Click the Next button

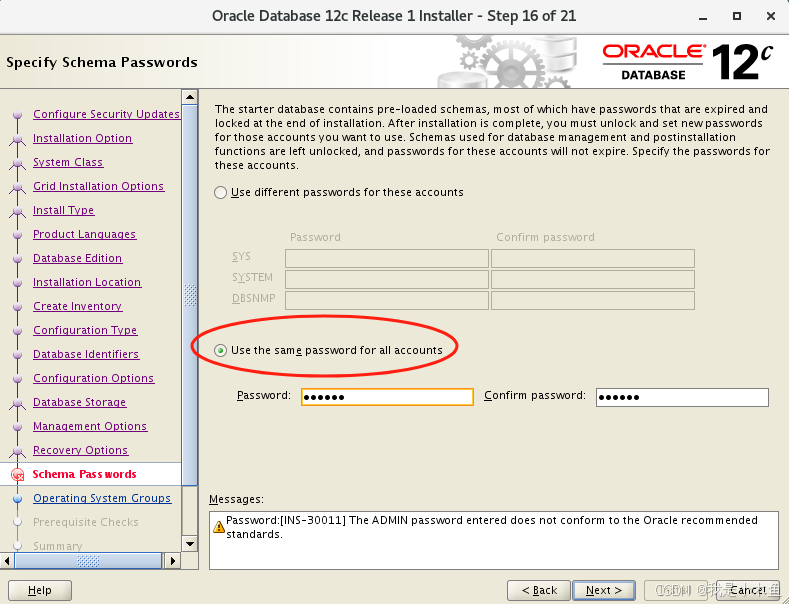click(x=604, y=590)
